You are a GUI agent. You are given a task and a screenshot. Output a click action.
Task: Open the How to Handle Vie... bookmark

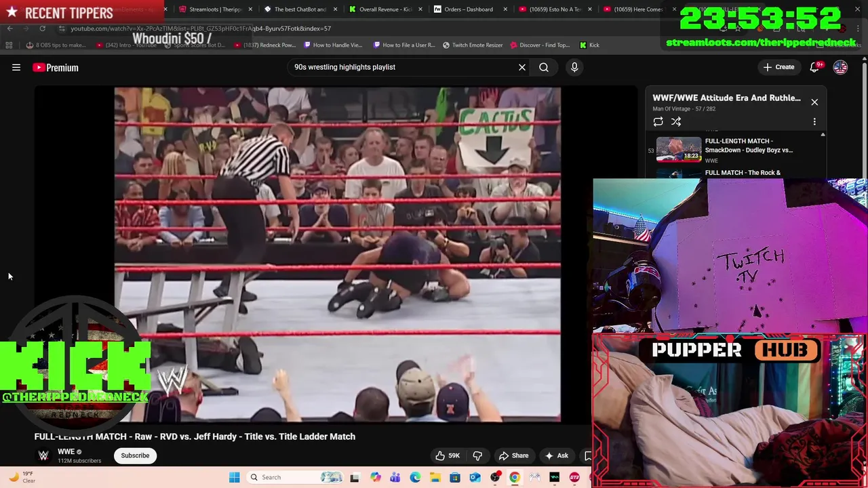pyautogui.click(x=334, y=45)
